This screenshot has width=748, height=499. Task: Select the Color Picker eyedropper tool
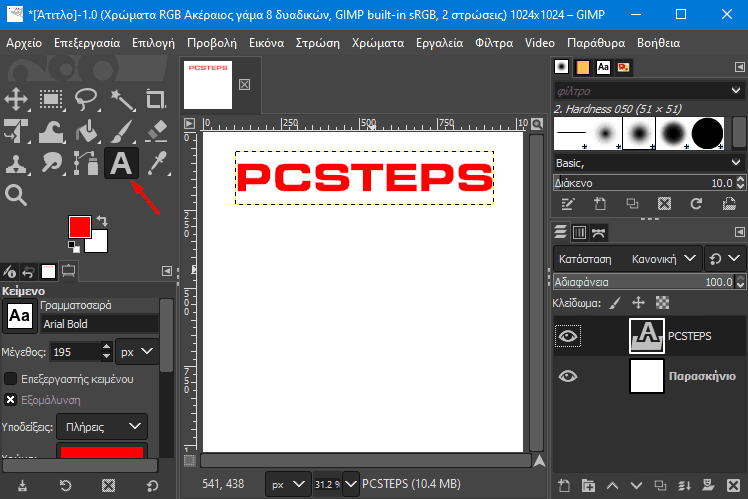pyautogui.click(x=157, y=164)
